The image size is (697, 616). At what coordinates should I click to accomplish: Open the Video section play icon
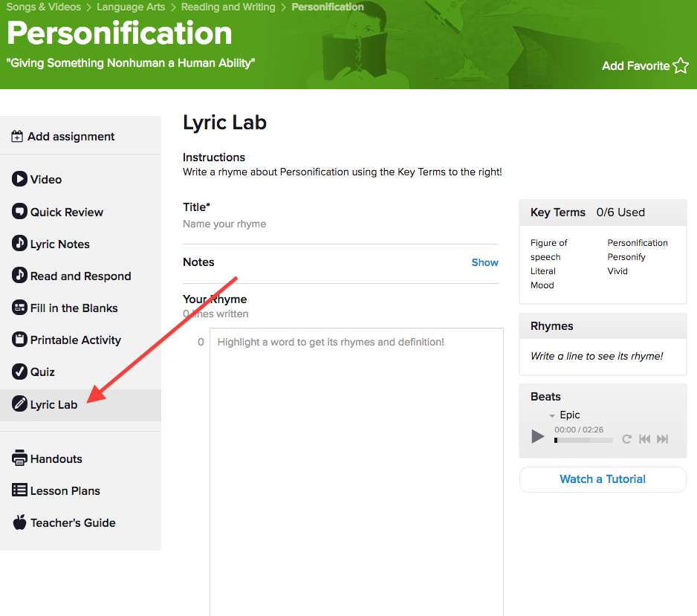click(19, 179)
